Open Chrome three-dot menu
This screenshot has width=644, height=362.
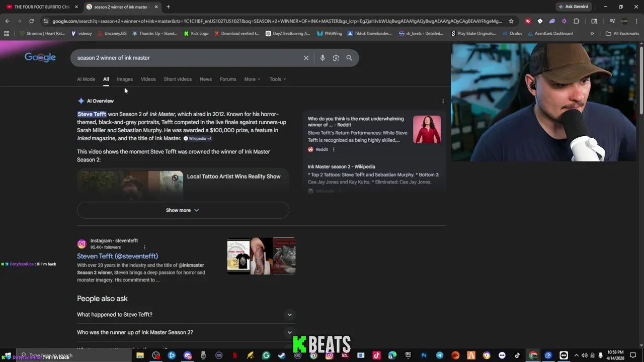636,21
